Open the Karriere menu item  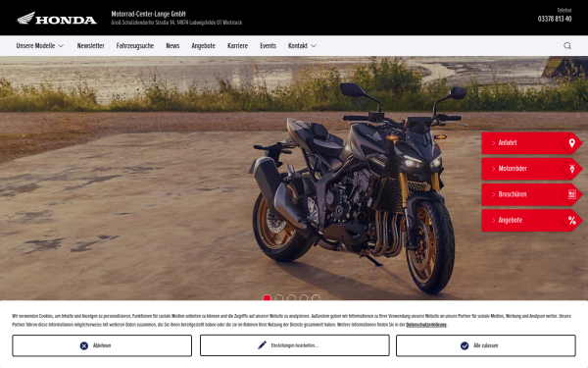pyautogui.click(x=237, y=46)
